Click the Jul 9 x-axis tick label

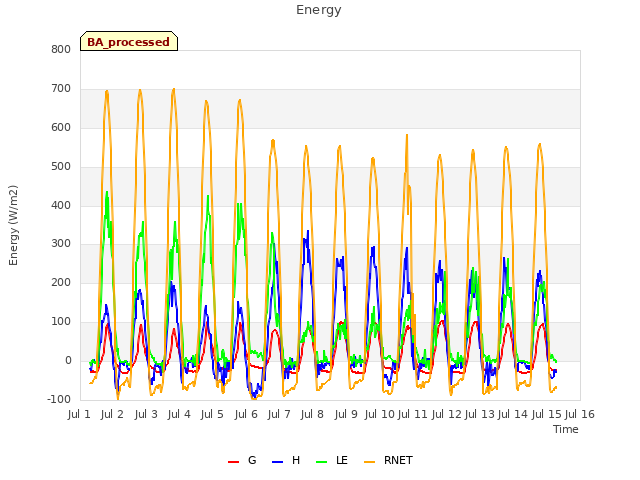point(346,414)
